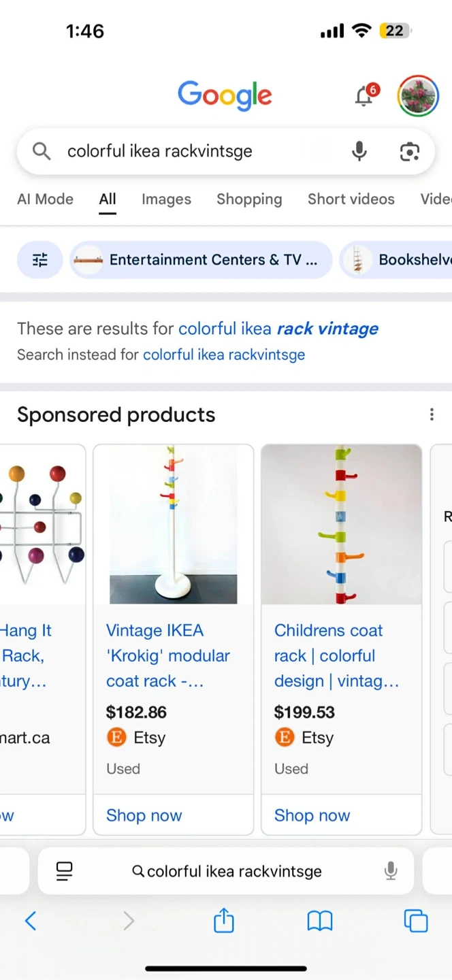Open the Google account profile picture
This screenshot has height=980, width=452.
(x=417, y=96)
